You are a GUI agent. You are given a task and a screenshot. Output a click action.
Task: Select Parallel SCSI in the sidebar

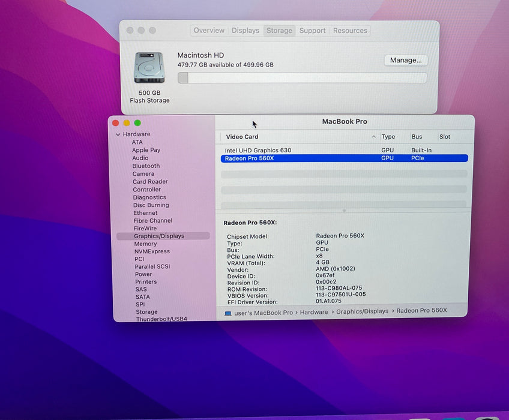click(x=152, y=266)
